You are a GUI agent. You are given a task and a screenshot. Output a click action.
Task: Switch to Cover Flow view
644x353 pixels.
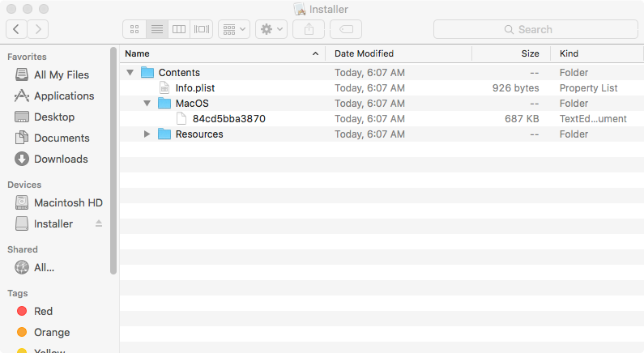pyautogui.click(x=202, y=29)
